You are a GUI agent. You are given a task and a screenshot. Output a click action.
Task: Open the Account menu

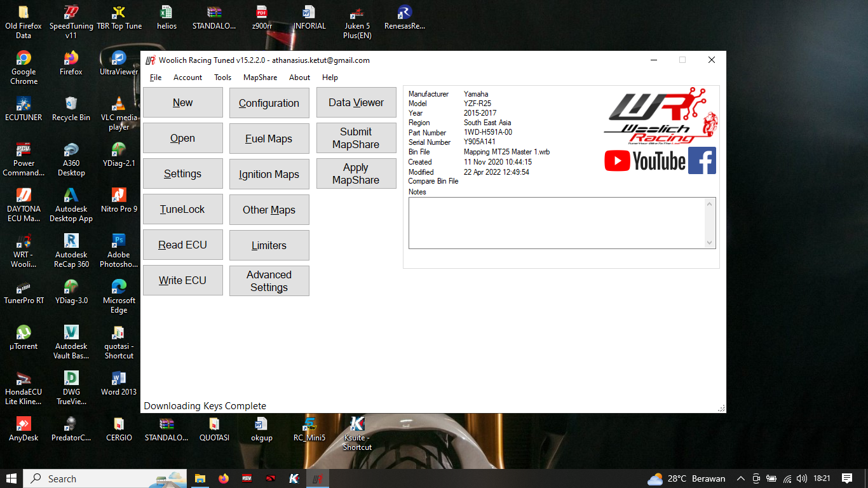[187, 78]
